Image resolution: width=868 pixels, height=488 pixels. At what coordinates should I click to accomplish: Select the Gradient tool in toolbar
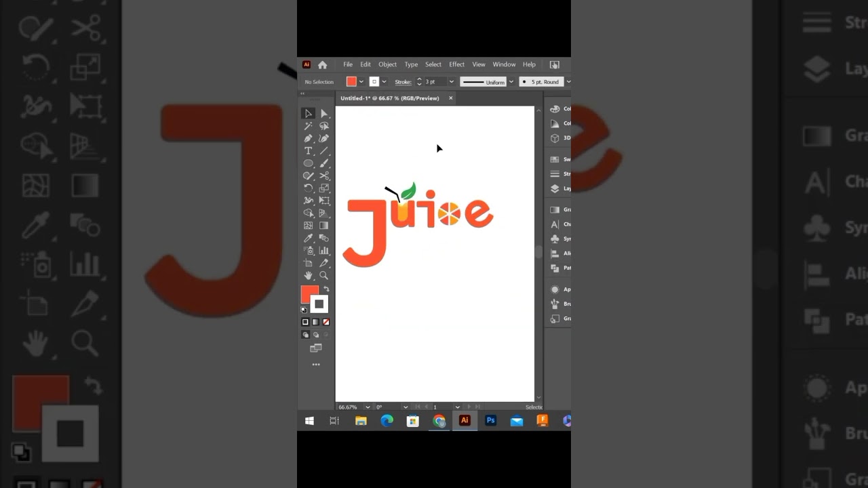click(x=323, y=226)
